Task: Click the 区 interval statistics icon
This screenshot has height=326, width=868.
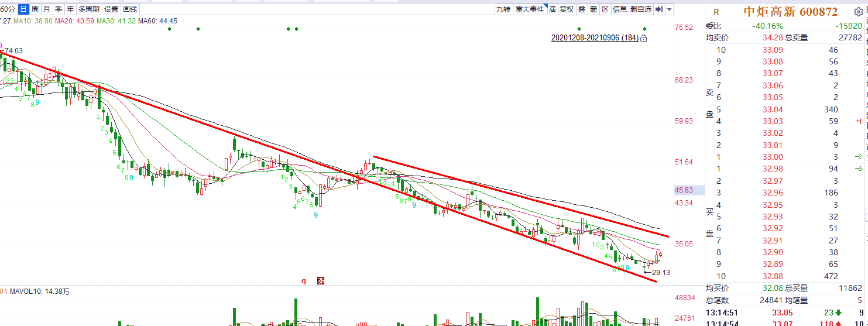Action: tap(605, 9)
